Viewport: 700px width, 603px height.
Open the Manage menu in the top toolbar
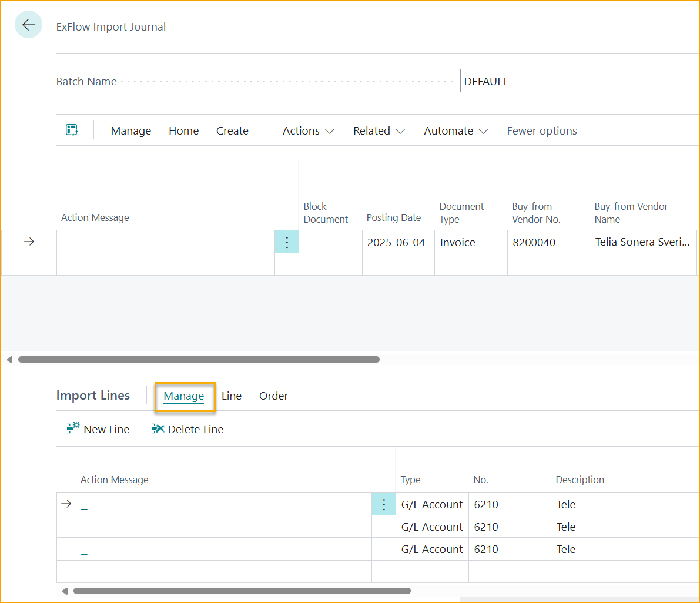point(130,130)
